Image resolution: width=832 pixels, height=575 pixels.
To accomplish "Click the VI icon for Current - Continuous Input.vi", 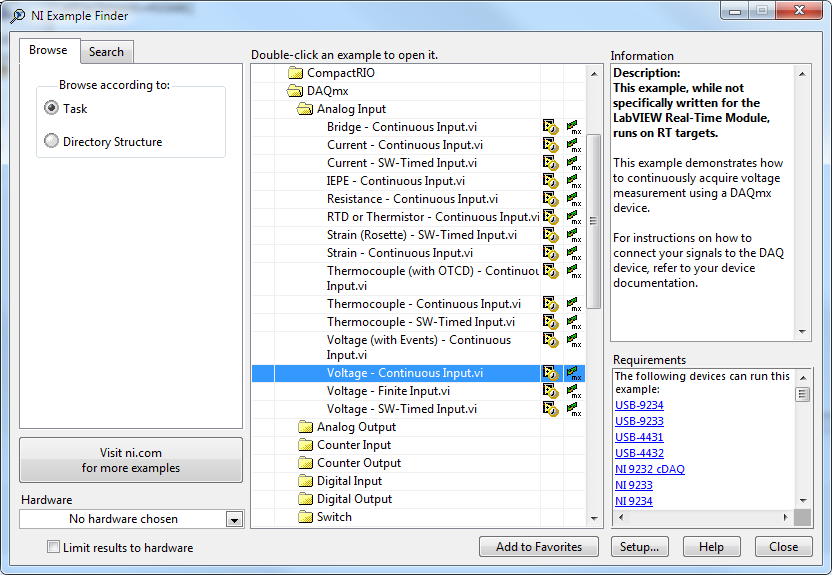I will 551,145.
